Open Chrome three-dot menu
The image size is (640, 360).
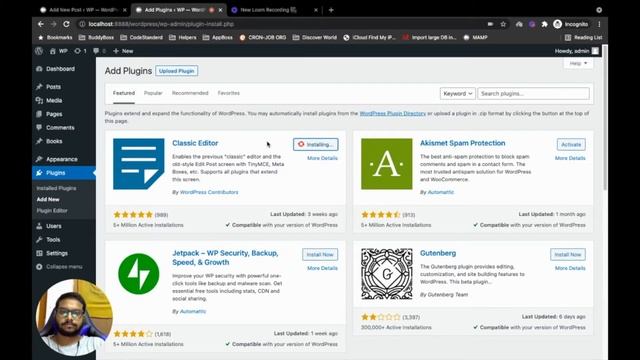(x=599, y=24)
